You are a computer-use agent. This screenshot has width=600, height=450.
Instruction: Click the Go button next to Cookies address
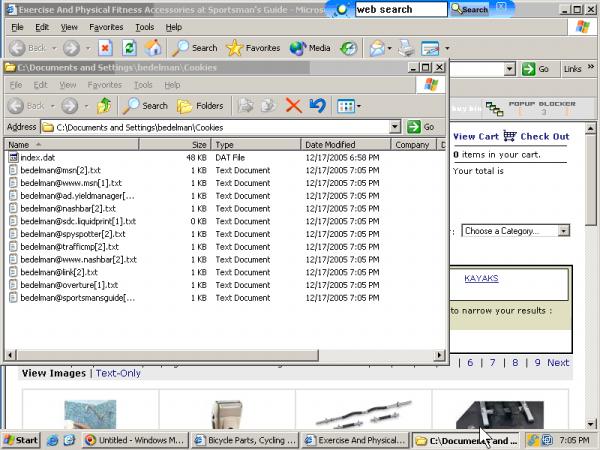(420, 127)
